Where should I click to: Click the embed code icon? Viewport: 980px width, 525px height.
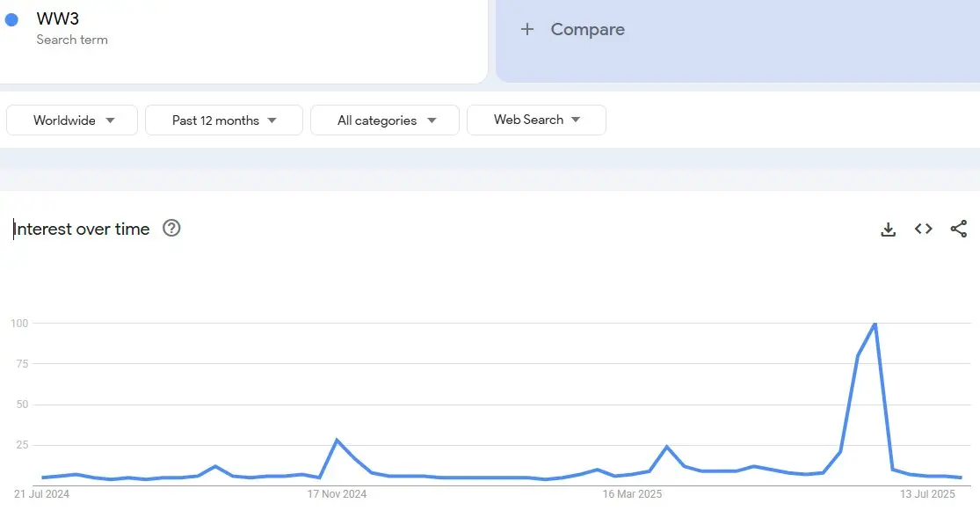923,229
